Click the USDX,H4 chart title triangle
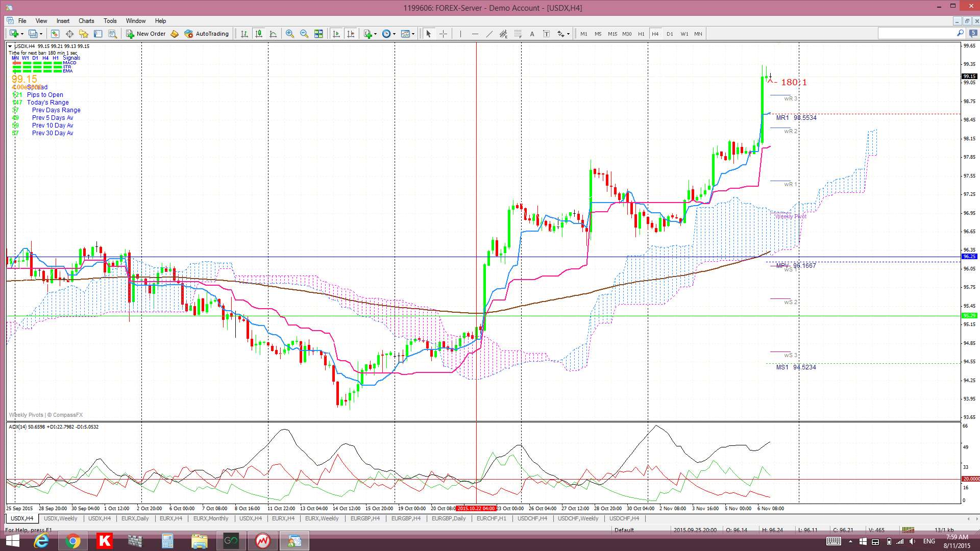 (10, 46)
